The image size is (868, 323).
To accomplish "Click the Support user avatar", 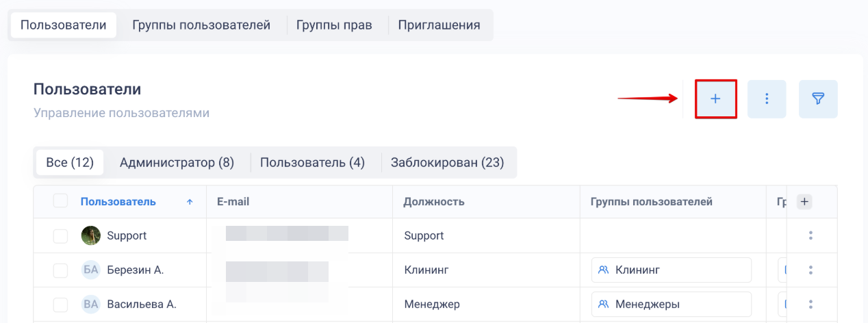I will coord(90,235).
